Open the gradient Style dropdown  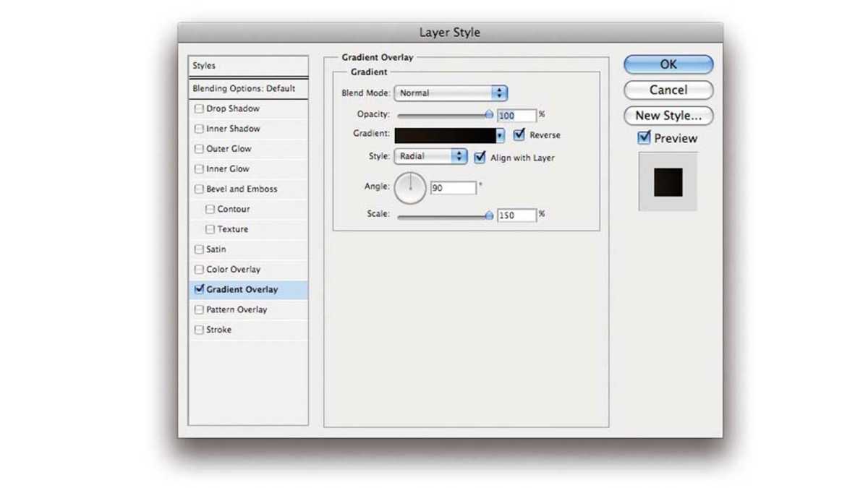pyautogui.click(x=430, y=155)
